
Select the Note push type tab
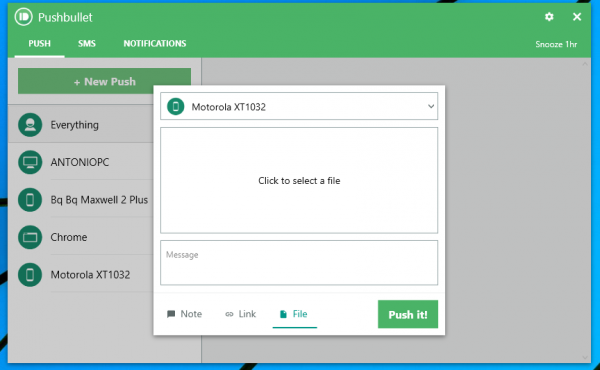pyautogui.click(x=184, y=314)
